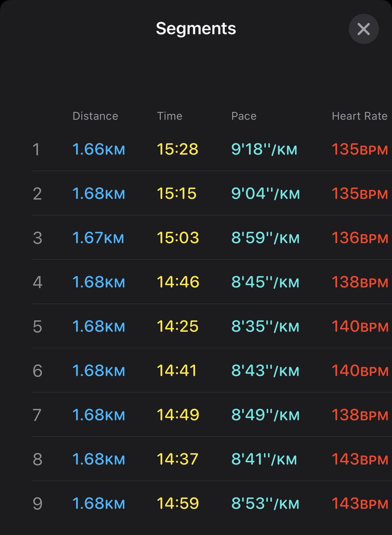The image size is (392, 535).
Task: Tap distance 1.68KM in segment 6
Action: point(99,370)
